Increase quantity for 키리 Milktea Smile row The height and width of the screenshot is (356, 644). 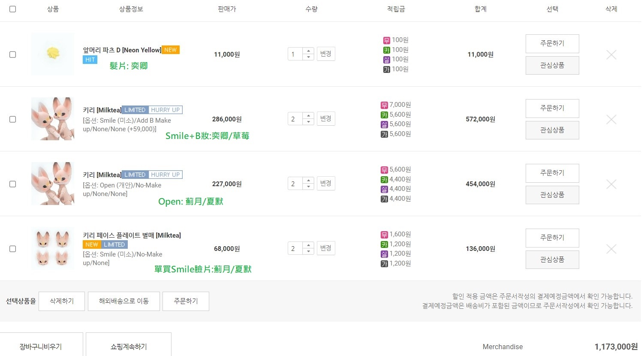point(308,116)
